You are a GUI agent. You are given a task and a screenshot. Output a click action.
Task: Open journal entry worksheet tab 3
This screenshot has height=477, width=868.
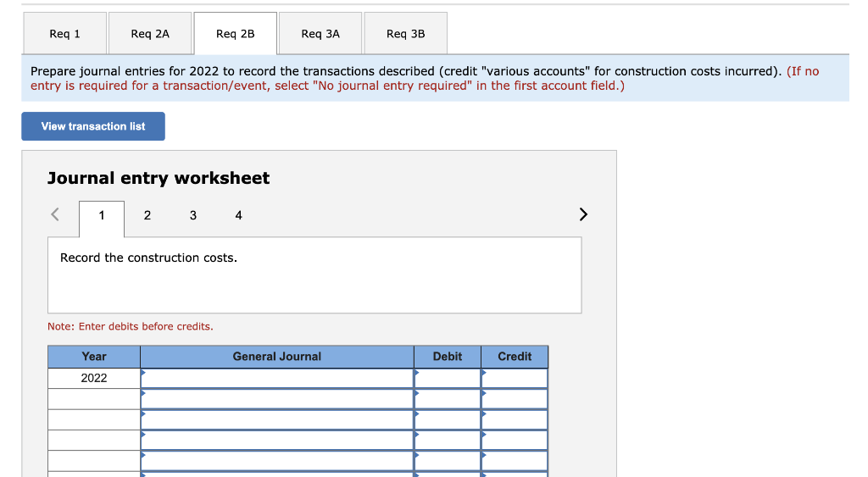point(193,216)
